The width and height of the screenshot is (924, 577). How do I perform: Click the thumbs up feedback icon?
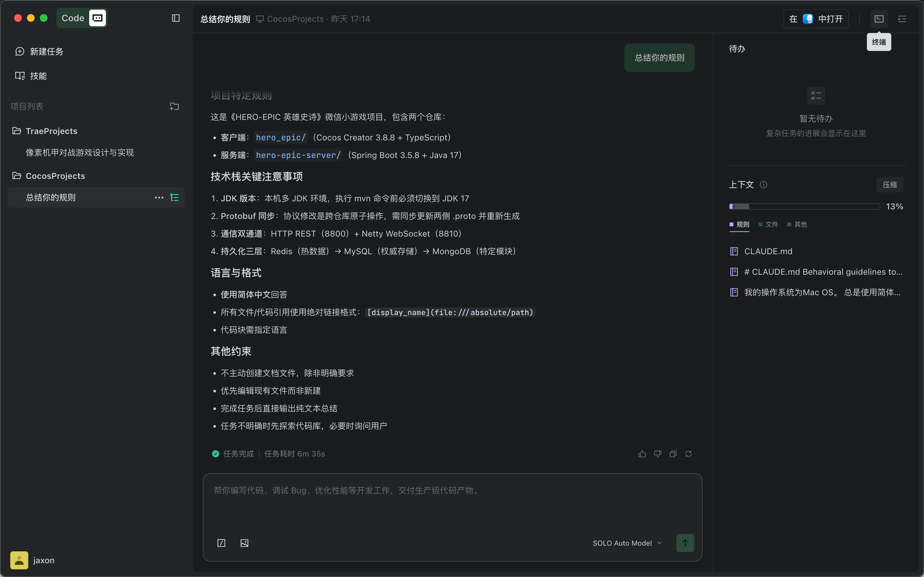[x=642, y=454]
